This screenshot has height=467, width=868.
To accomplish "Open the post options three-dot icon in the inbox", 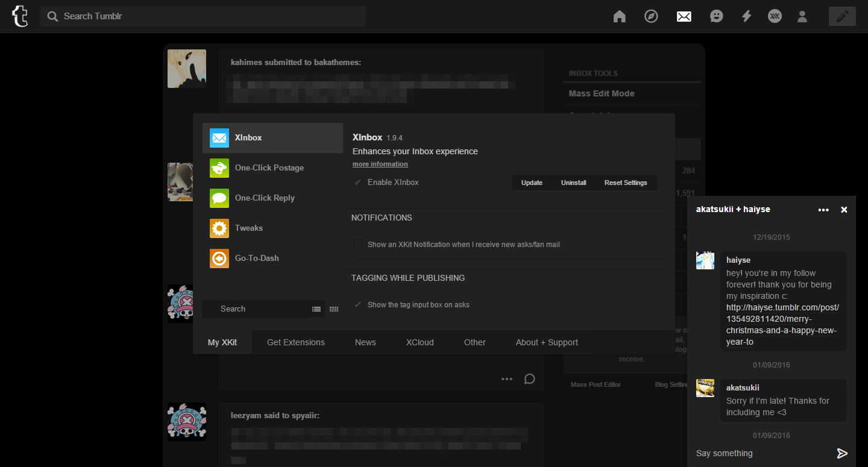I will click(x=507, y=379).
